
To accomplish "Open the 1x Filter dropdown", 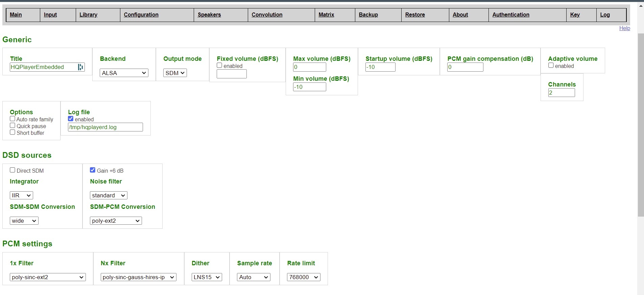I will pos(48,277).
